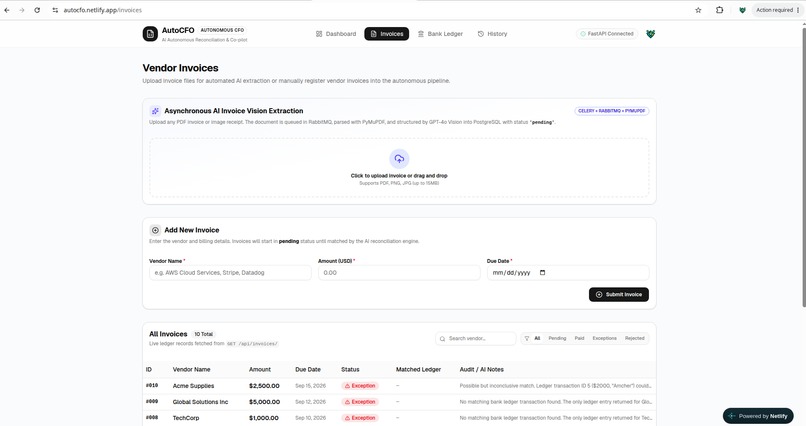Click the $5,000.00 amount cell
Screen dimensions: 806x426
[264, 402]
